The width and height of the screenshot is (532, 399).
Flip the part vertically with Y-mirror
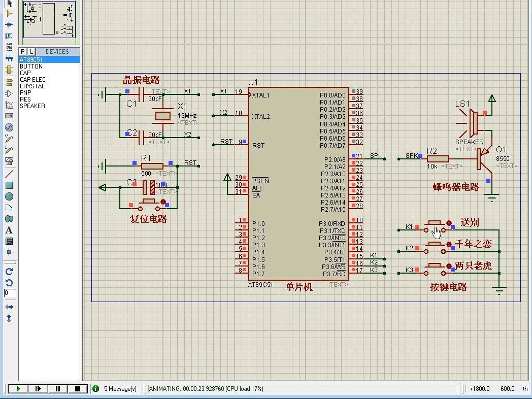click(9, 318)
